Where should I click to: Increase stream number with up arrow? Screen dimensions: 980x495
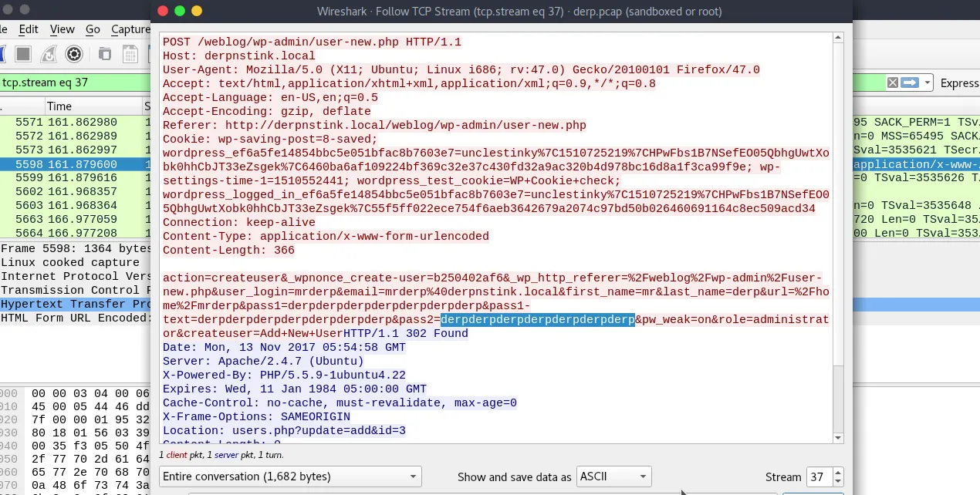pos(838,473)
